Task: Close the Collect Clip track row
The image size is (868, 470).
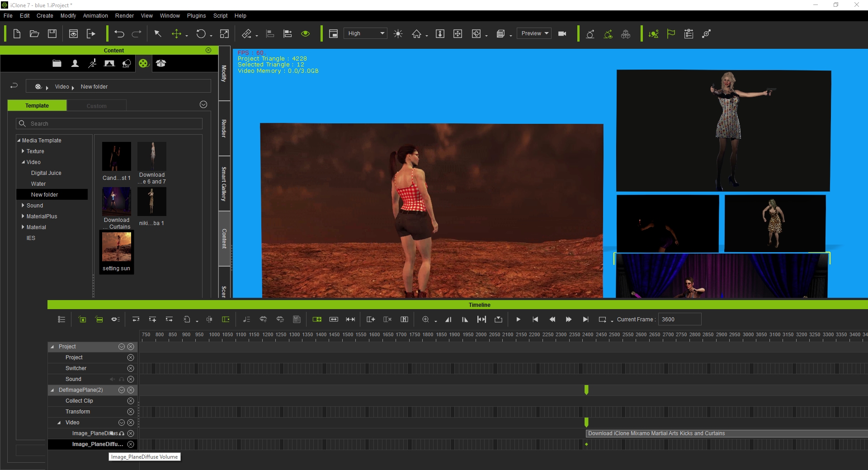Action: click(131, 401)
